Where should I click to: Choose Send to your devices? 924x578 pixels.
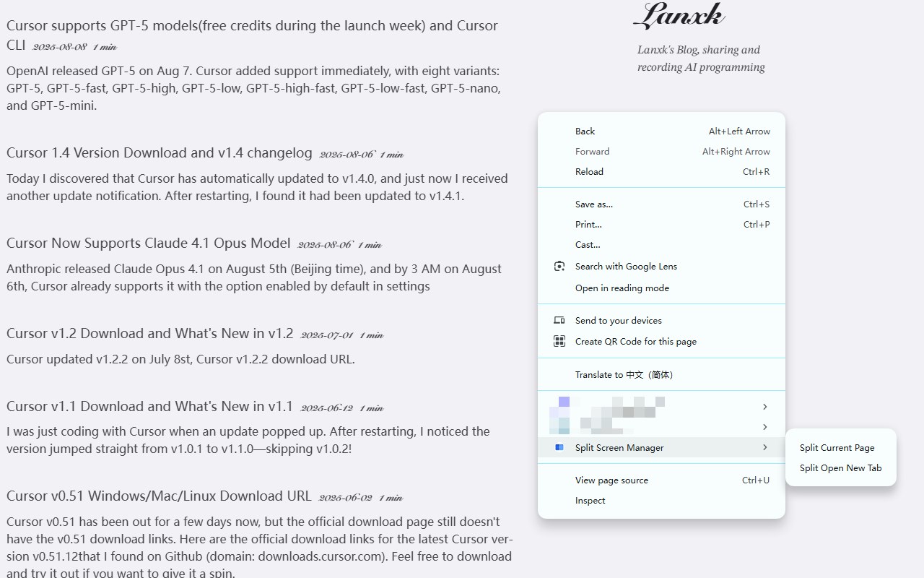[661, 320]
